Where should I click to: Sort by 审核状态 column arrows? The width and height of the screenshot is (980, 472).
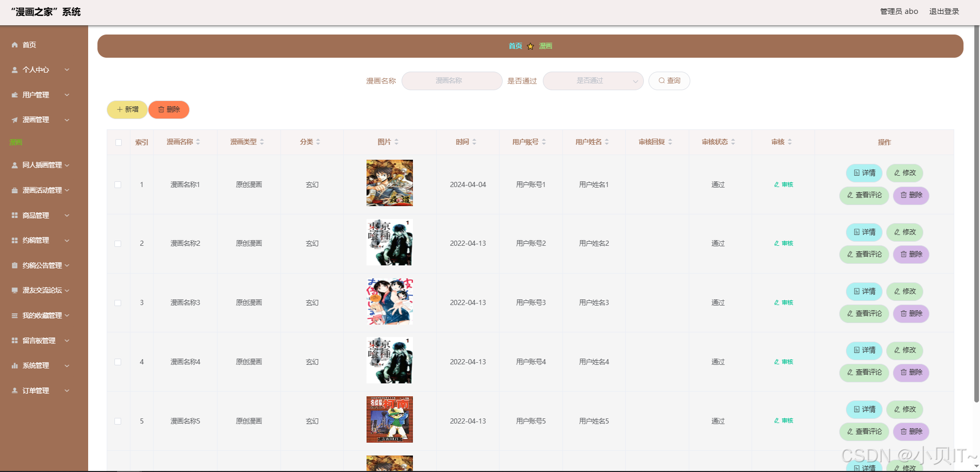click(733, 142)
